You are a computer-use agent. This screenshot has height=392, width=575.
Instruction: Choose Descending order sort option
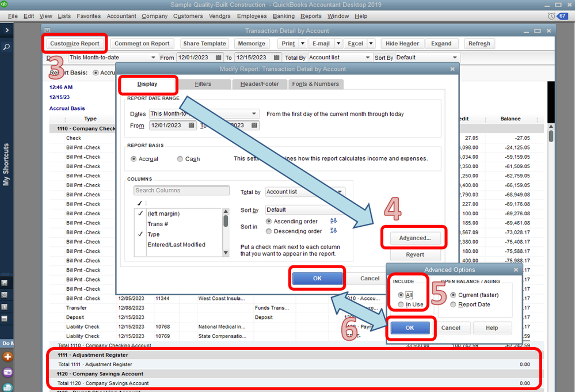[269, 231]
